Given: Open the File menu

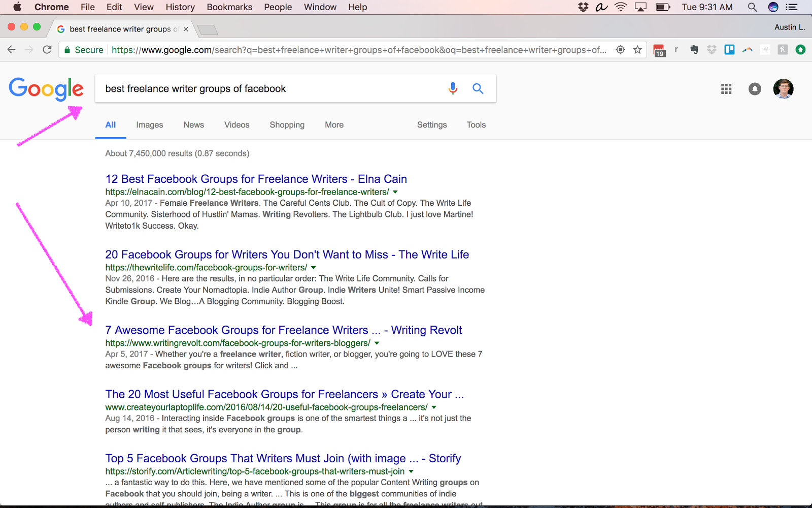Looking at the screenshot, I should tap(88, 7).
